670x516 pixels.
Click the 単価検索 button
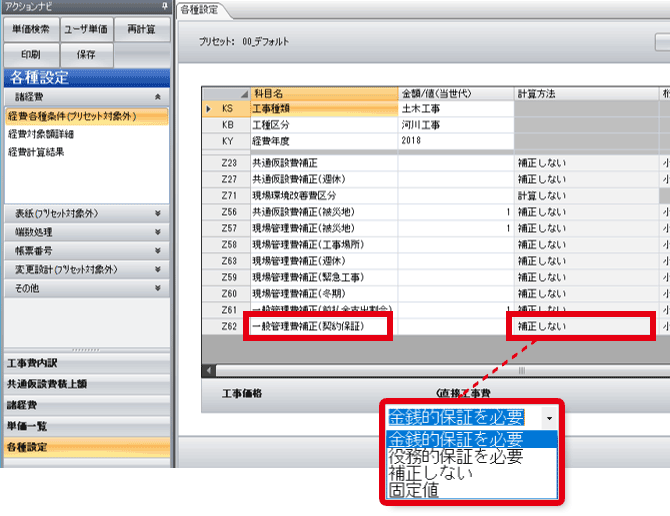point(31,29)
